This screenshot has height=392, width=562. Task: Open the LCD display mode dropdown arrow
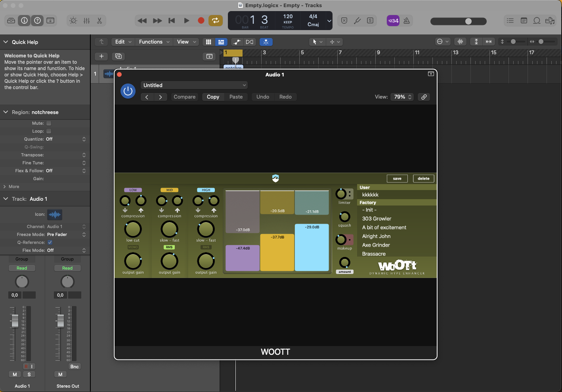329,21
